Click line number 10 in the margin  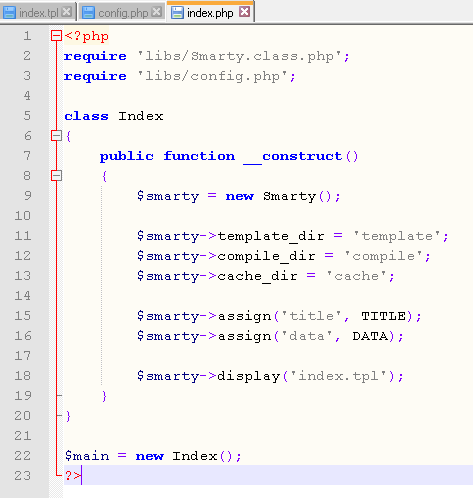23,216
